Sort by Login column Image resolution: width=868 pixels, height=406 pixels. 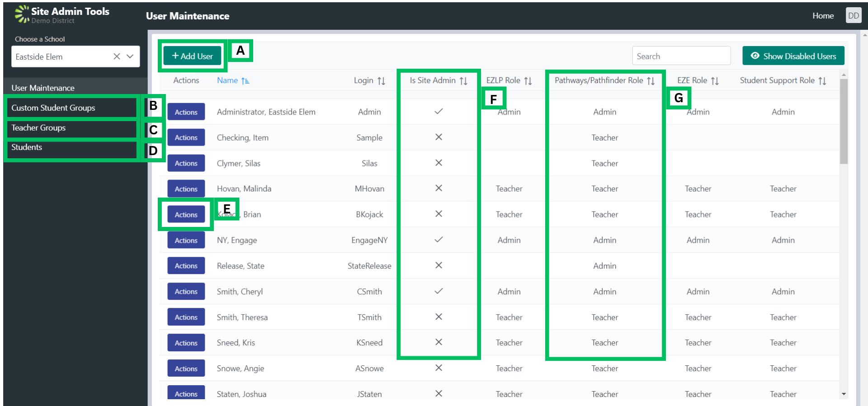[369, 80]
